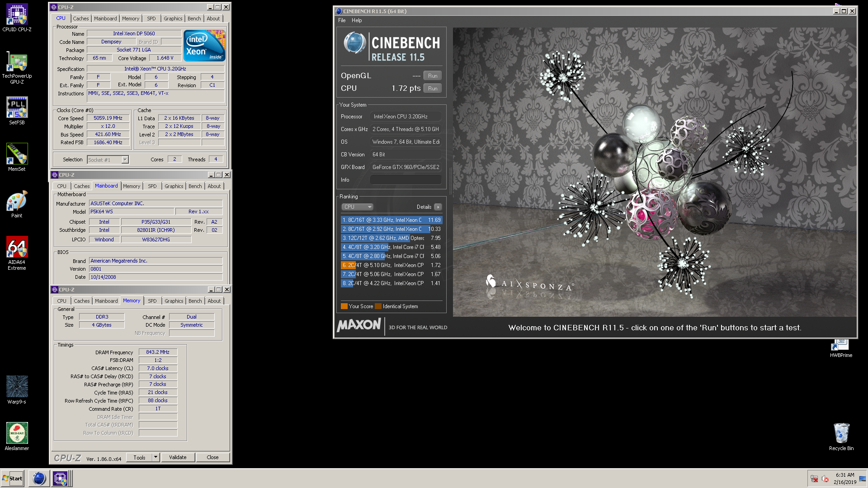
Task: Open the File menu in Cinebench
Action: click(342, 20)
